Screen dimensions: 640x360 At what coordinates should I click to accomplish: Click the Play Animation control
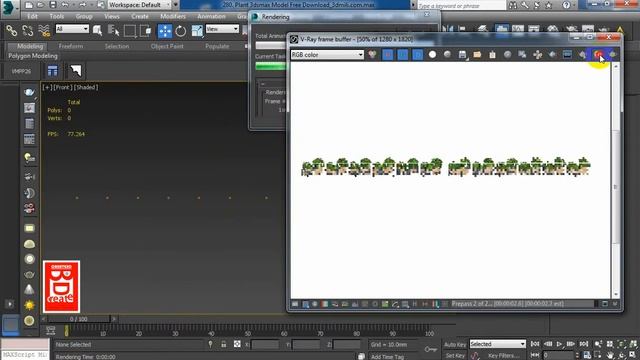coord(559,344)
